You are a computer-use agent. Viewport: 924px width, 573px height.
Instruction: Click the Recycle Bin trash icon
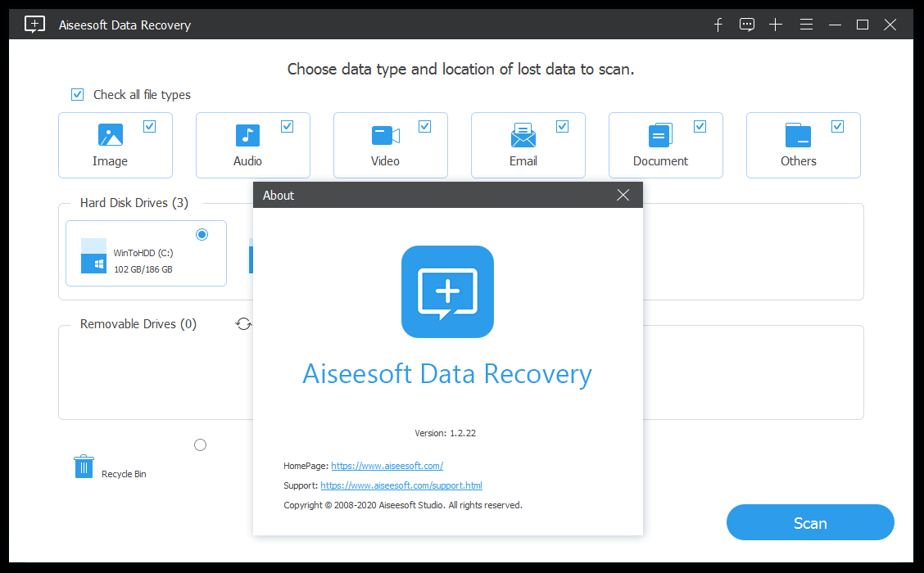84,467
